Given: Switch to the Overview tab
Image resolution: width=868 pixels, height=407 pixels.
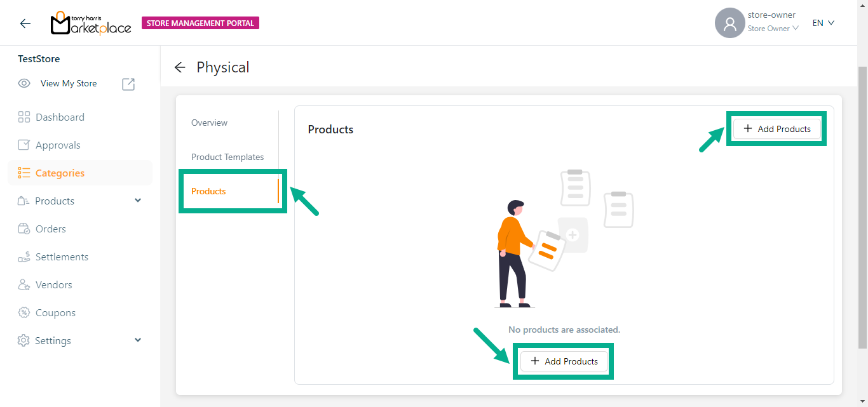Looking at the screenshot, I should coord(209,123).
